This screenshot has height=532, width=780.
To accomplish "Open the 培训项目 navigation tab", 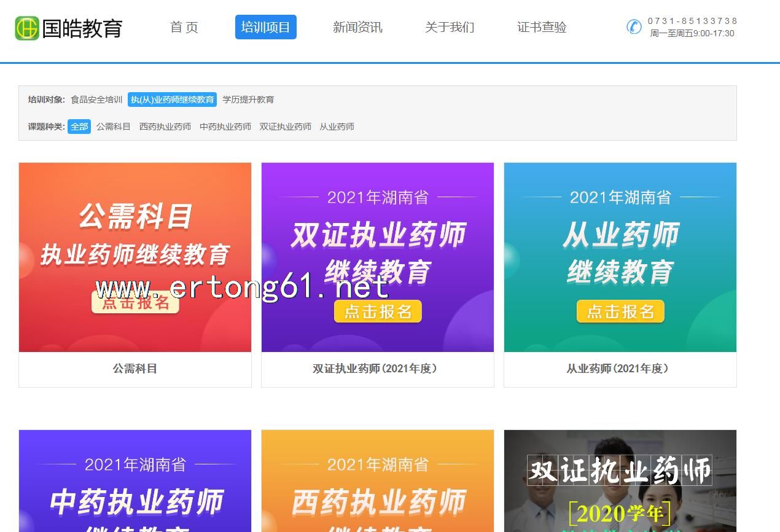I will click(265, 27).
